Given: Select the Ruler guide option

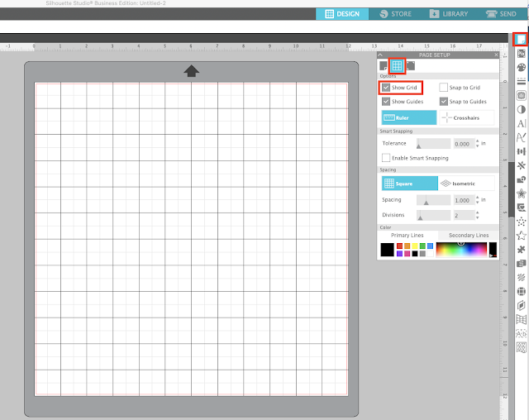Looking at the screenshot, I should click(409, 117).
